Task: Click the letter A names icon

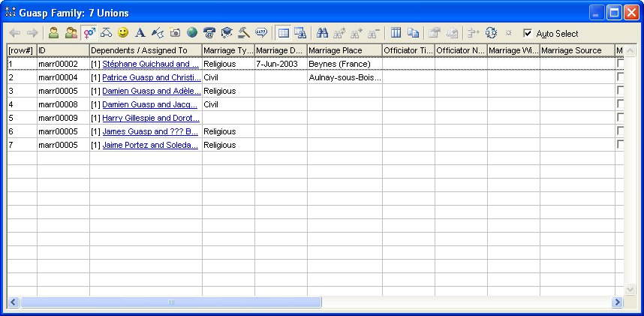Action: coord(140,33)
